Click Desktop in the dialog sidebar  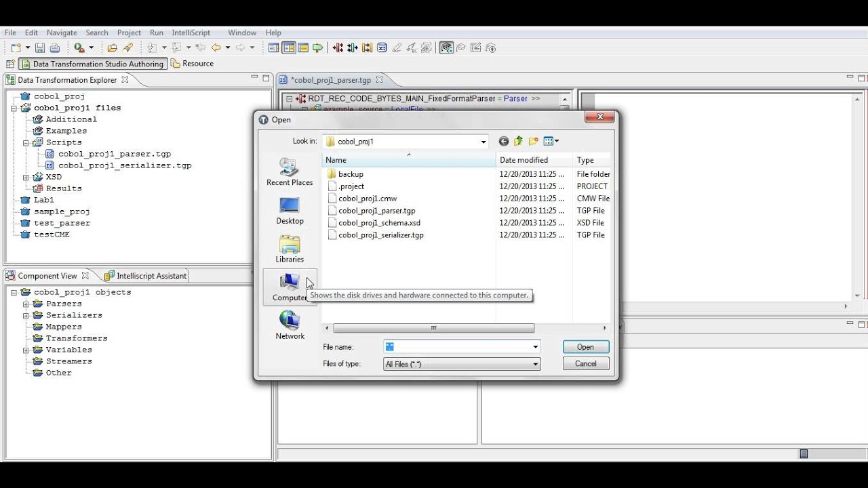pos(290,211)
